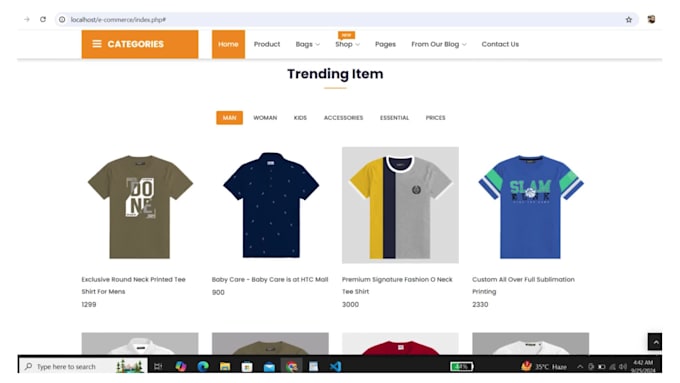Open Microsoft Edge from the taskbar
The image size is (680, 383).
coord(203,367)
